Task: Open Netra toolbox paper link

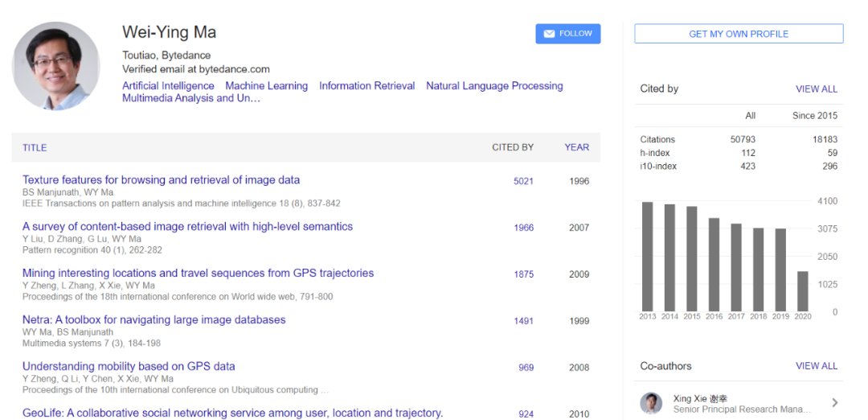Action: point(154,320)
